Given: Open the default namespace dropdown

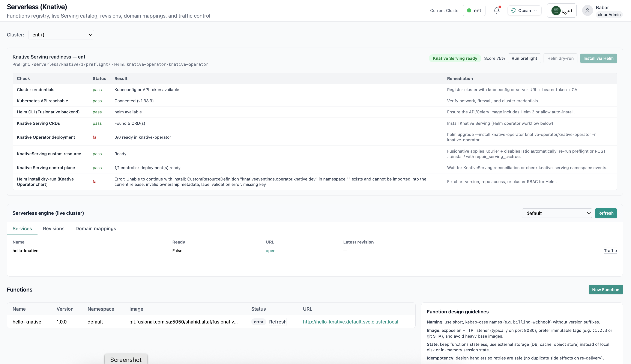Looking at the screenshot, I should click(557, 213).
